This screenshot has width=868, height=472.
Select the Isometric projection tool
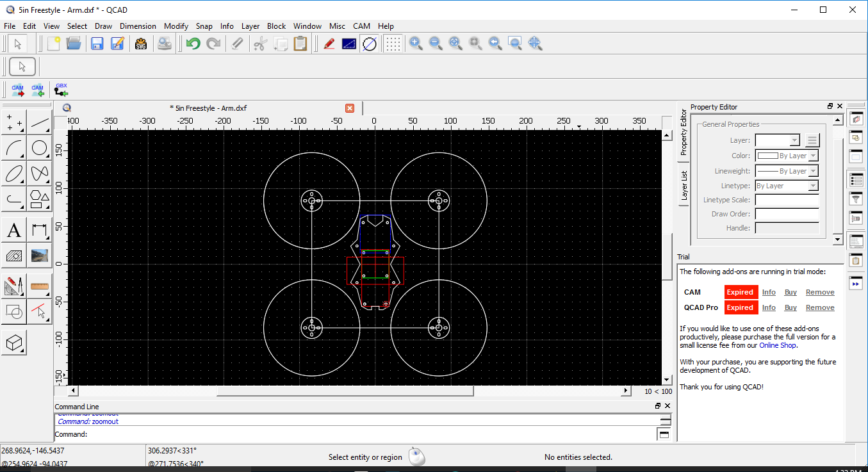coord(13,341)
